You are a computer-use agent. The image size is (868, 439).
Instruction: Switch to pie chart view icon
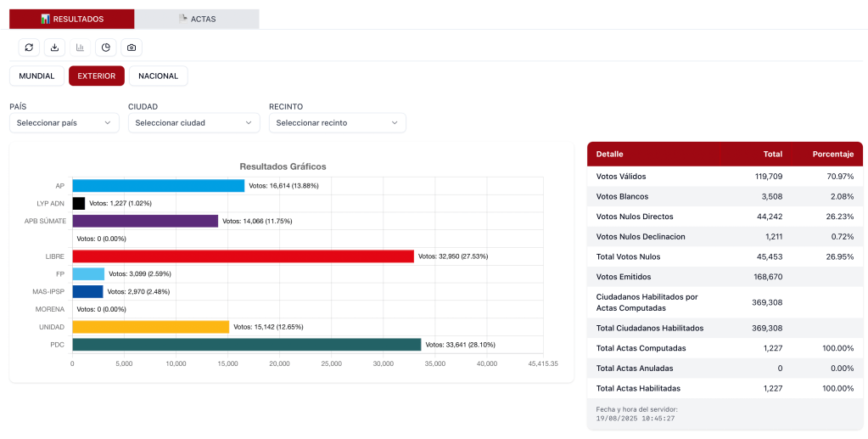coord(105,48)
